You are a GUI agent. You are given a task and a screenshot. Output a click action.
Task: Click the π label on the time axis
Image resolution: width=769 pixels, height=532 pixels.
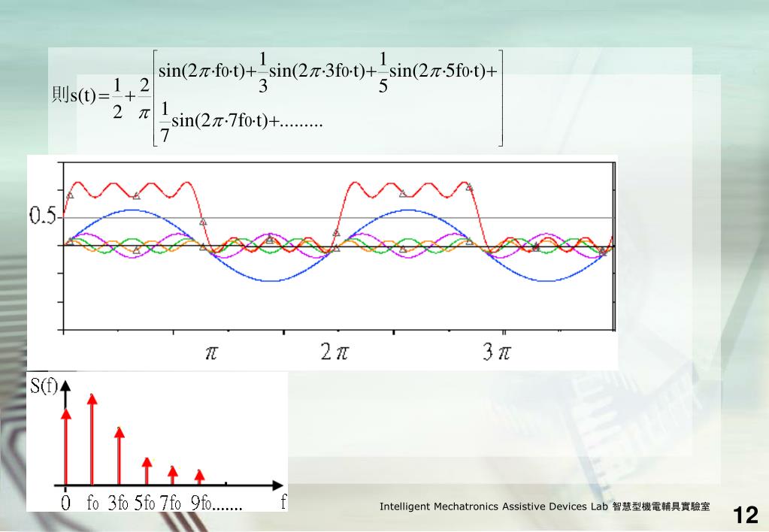pyautogui.click(x=211, y=352)
